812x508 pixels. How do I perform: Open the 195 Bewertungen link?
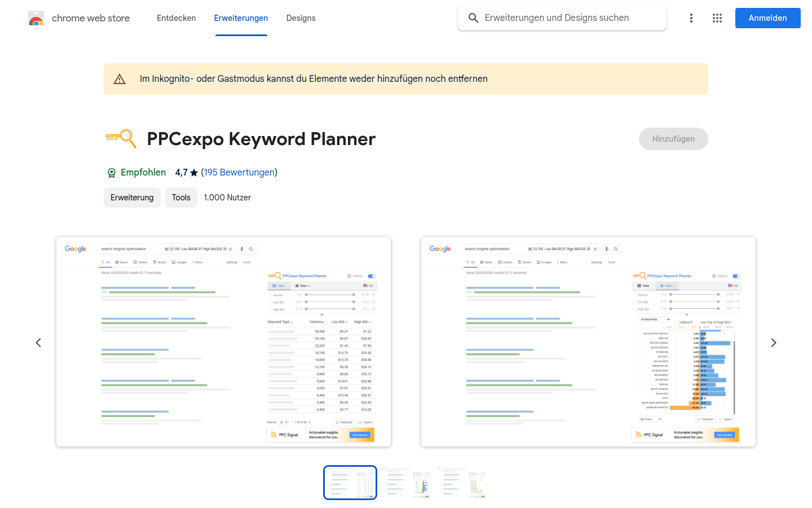(x=239, y=172)
